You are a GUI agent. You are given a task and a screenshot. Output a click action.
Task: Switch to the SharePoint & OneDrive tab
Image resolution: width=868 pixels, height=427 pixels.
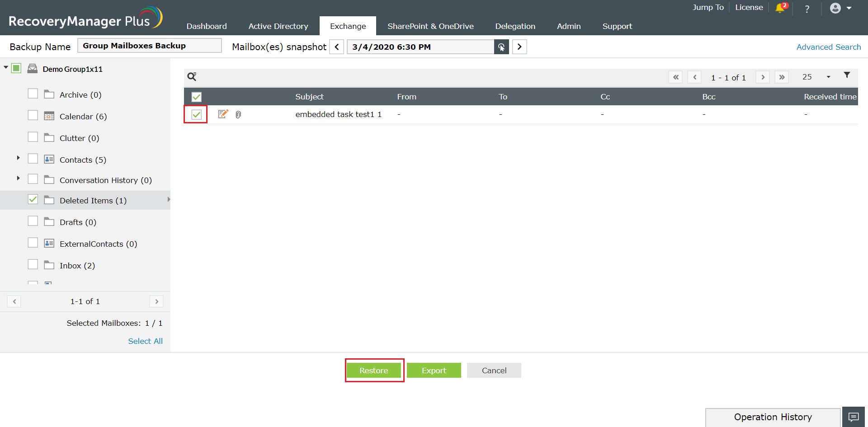[430, 26]
